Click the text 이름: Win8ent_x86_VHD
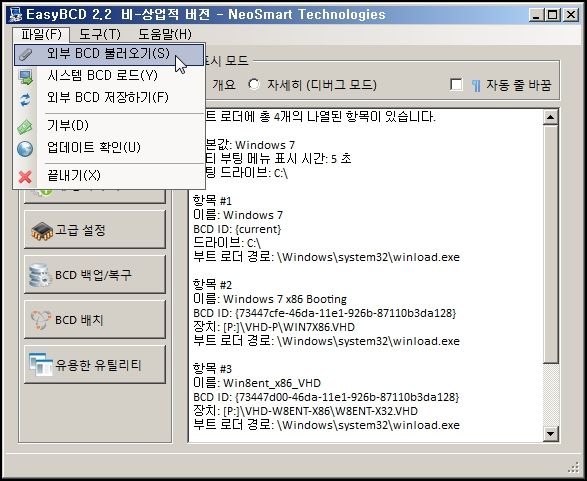The image size is (587, 481). click(x=257, y=383)
